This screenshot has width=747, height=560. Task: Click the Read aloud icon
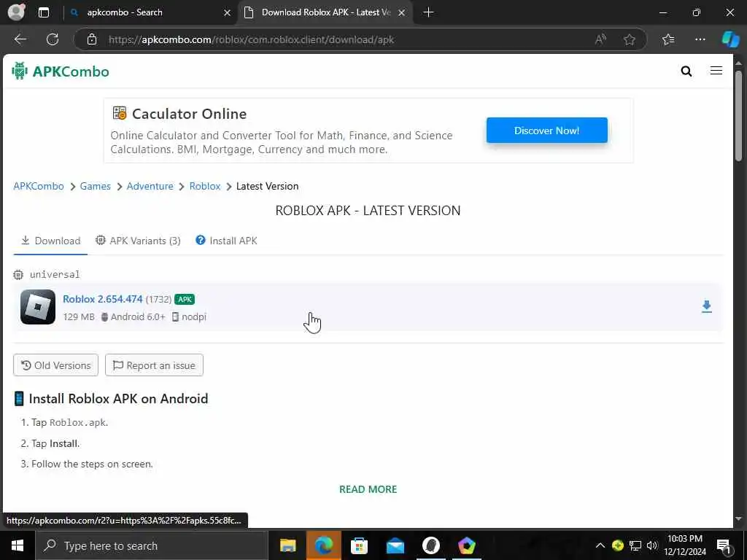[x=601, y=39]
